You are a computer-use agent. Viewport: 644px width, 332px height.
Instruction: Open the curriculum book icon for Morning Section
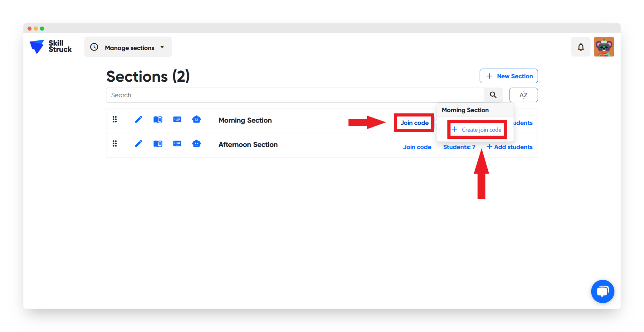[x=158, y=119]
